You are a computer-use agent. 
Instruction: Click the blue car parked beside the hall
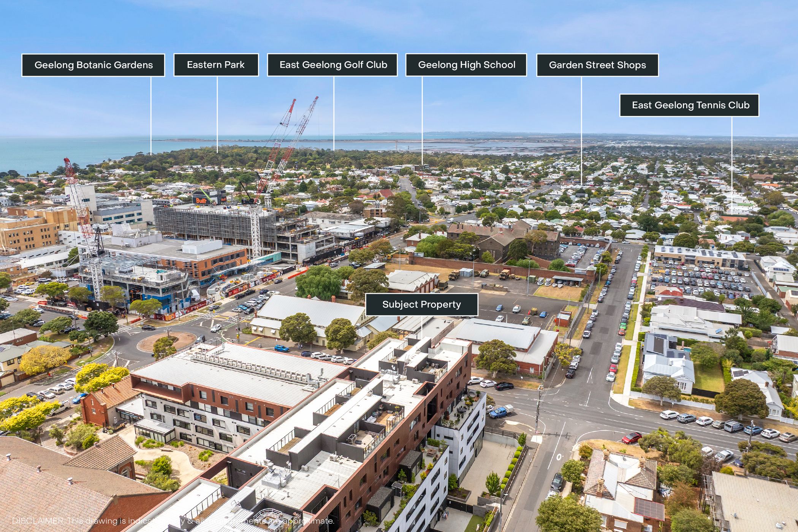(281, 348)
